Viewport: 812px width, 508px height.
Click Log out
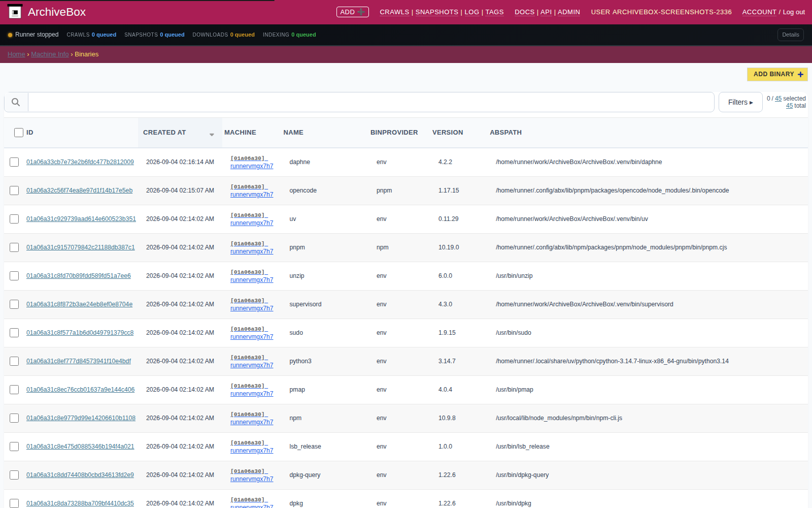tap(794, 12)
